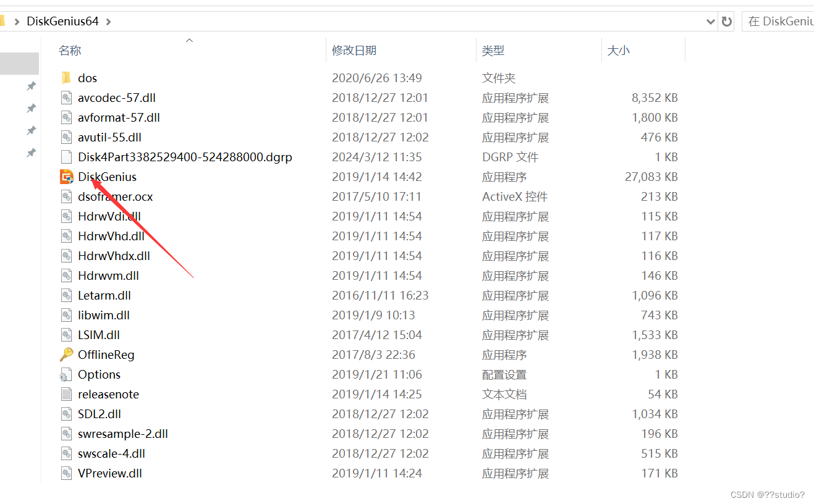Click the avutil-55.dll file icon
The height and width of the screenshot is (504, 814).
coord(66,137)
